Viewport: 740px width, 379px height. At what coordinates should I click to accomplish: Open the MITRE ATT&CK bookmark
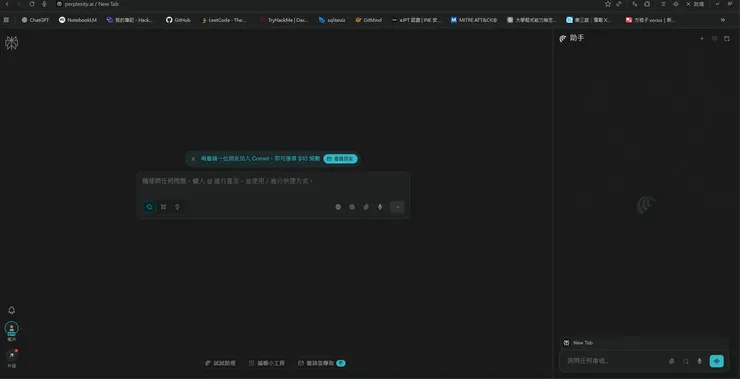474,20
